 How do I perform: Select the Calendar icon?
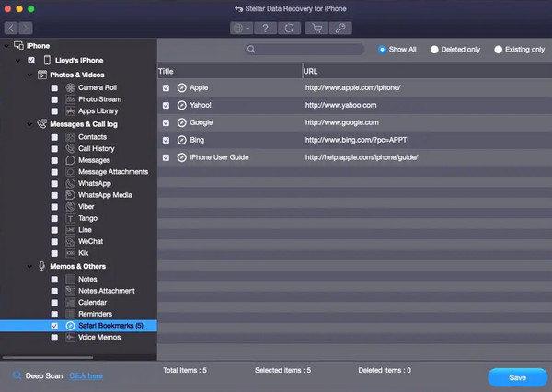coord(71,303)
